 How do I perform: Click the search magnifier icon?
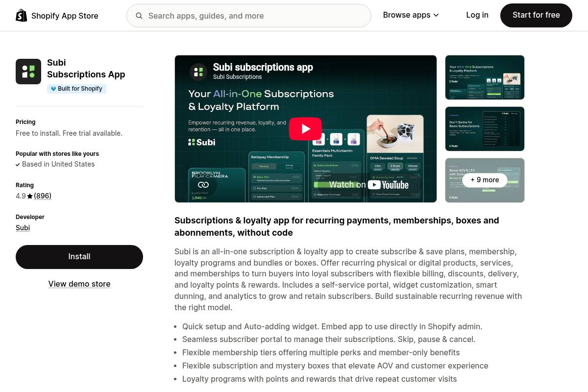139,16
